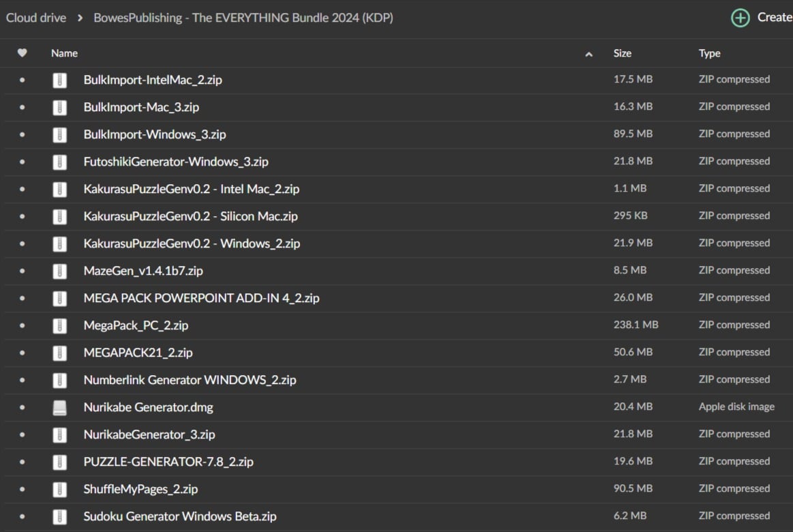Toggle favorite dot for MEGAPACK21_2.zip
This screenshot has width=793, height=532.
(22, 353)
